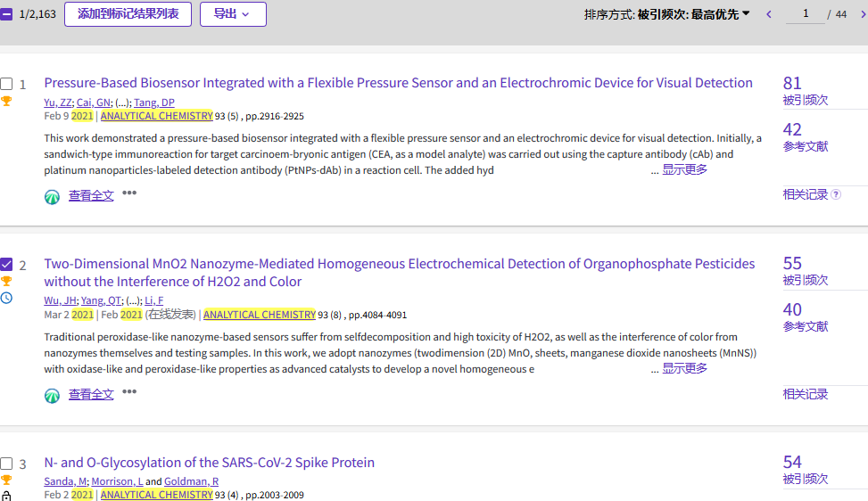Open the three-dot more menu for record 1
Viewport: 868px width, 501px height.
(129, 193)
